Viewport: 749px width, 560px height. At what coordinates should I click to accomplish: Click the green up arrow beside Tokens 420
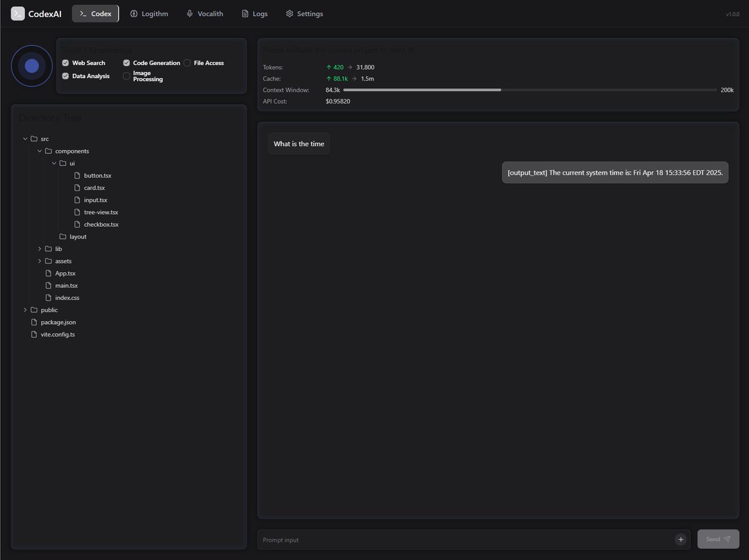click(329, 67)
